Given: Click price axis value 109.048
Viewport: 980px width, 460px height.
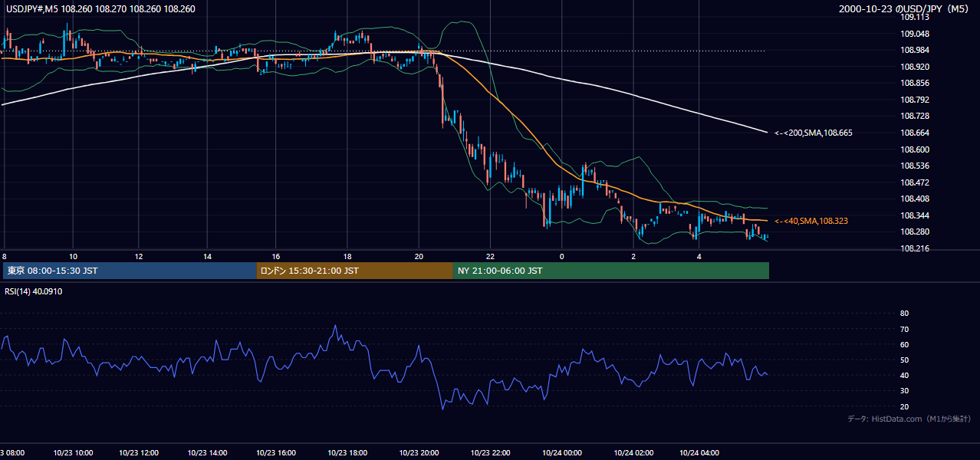Looking at the screenshot, I should pos(915,34).
